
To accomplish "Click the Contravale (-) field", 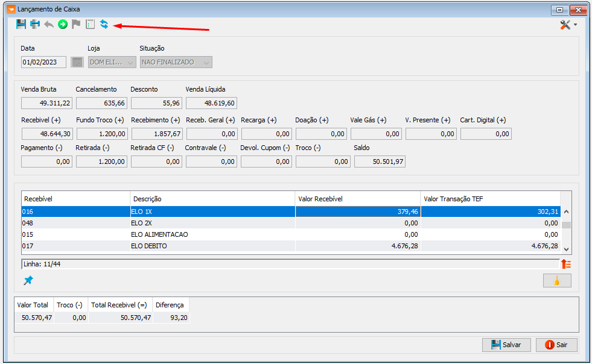I will tap(211, 162).
